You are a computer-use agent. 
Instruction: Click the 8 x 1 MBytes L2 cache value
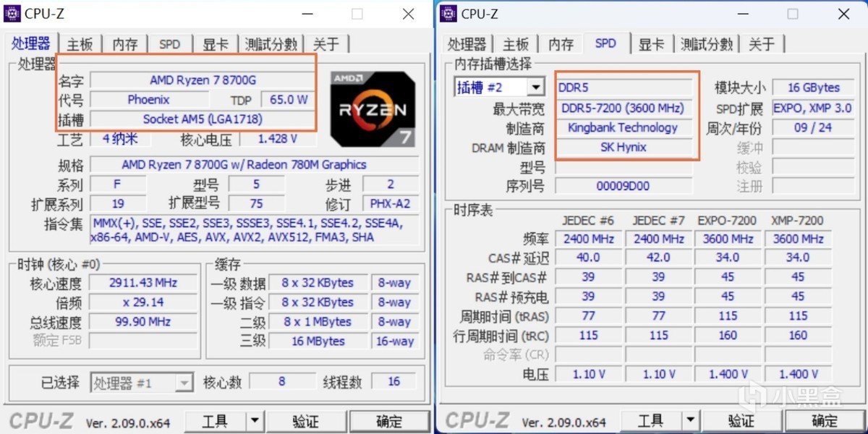(x=317, y=322)
